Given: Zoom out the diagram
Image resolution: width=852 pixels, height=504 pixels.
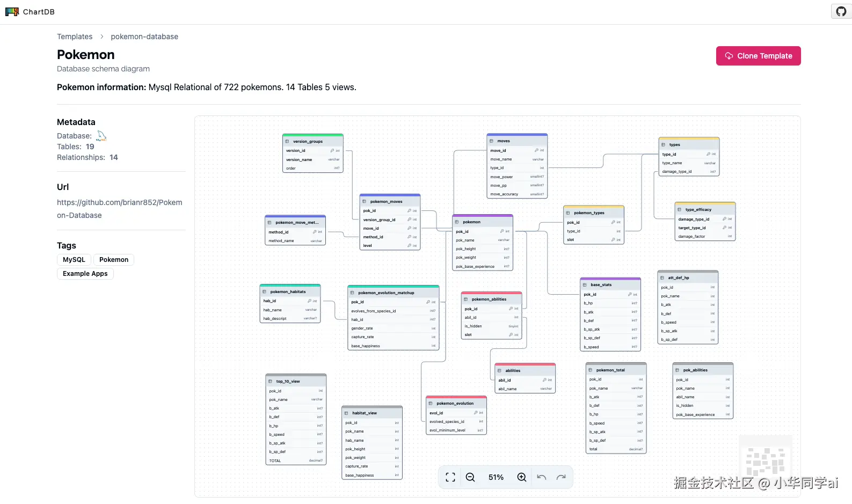Looking at the screenshot, I should (470, 477).
